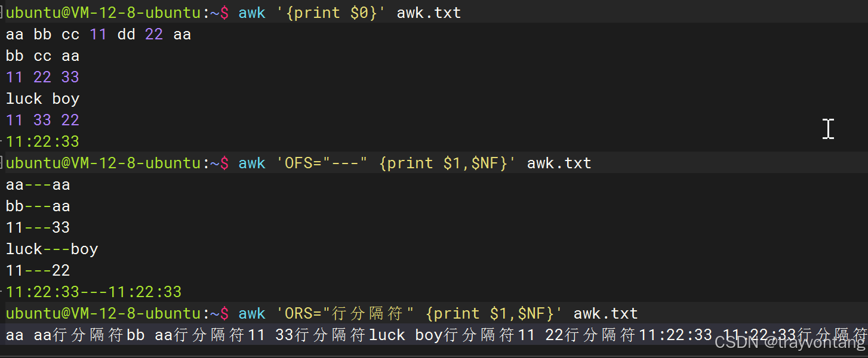Select the line "11 33 22"
Viewport: 868px width, 358px height.
pyautogui.click(x=42, y=121)
